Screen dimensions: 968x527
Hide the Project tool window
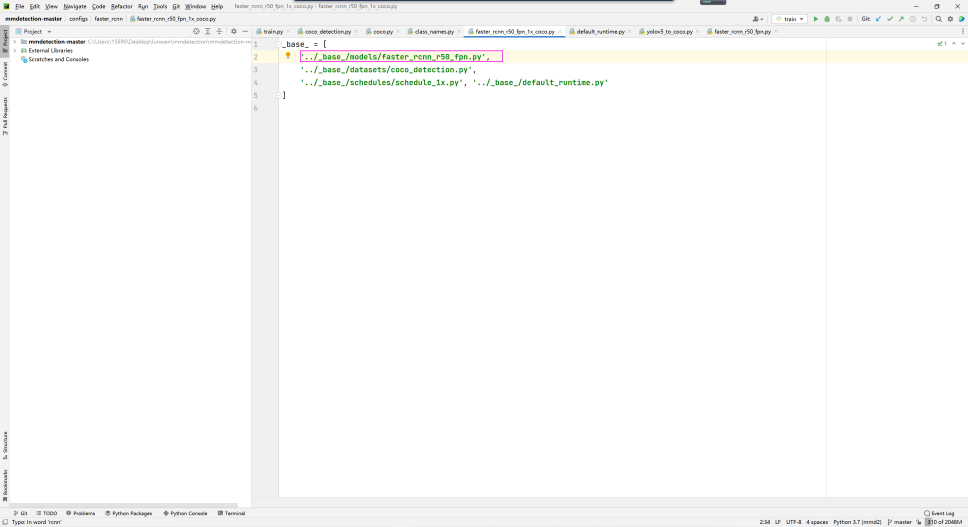point(245,31)
